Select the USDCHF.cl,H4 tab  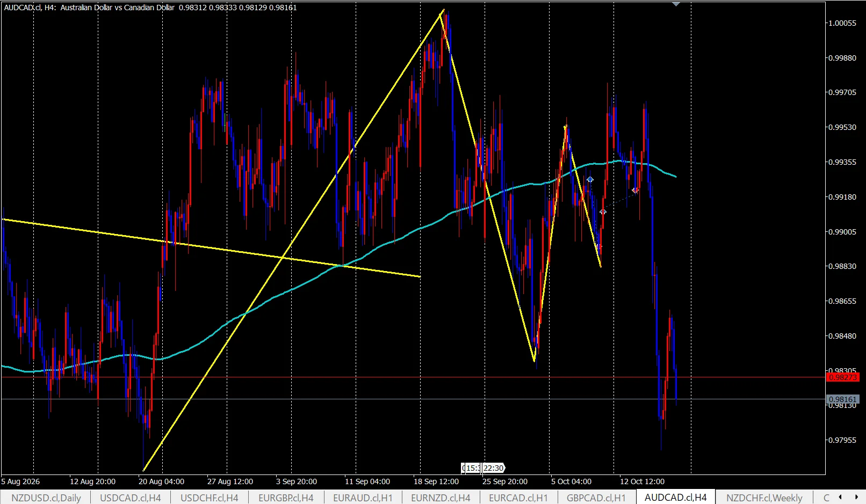pyautogui.click(x=210, y=498)
